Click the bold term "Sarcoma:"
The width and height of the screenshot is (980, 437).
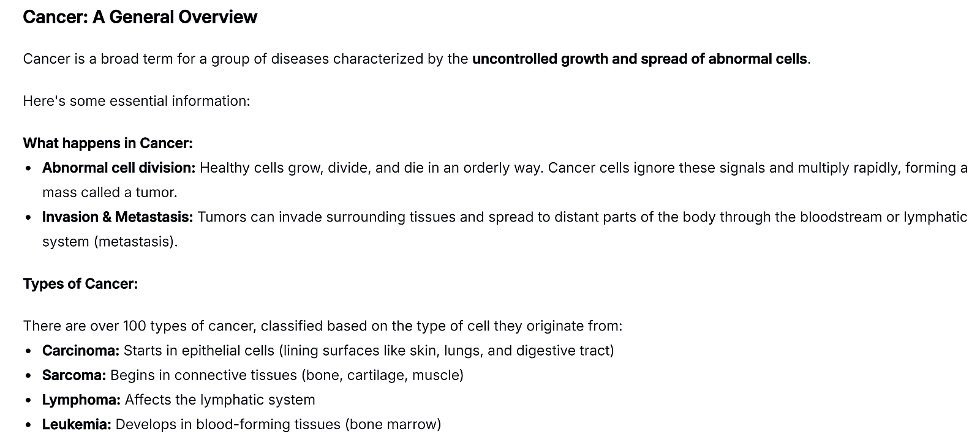tap(74, 375)
